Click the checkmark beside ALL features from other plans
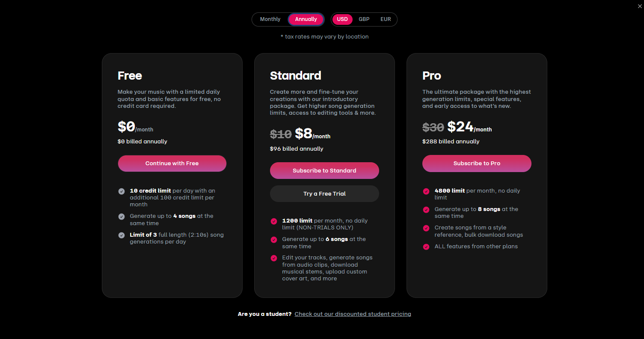Image resolution: width=644 pixels, height=339 pixels. 426,247
